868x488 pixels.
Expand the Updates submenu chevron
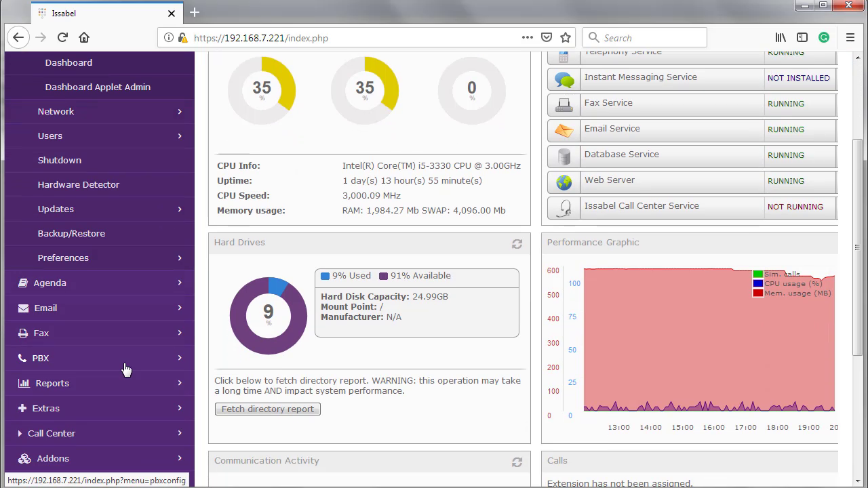pos(180,209)
